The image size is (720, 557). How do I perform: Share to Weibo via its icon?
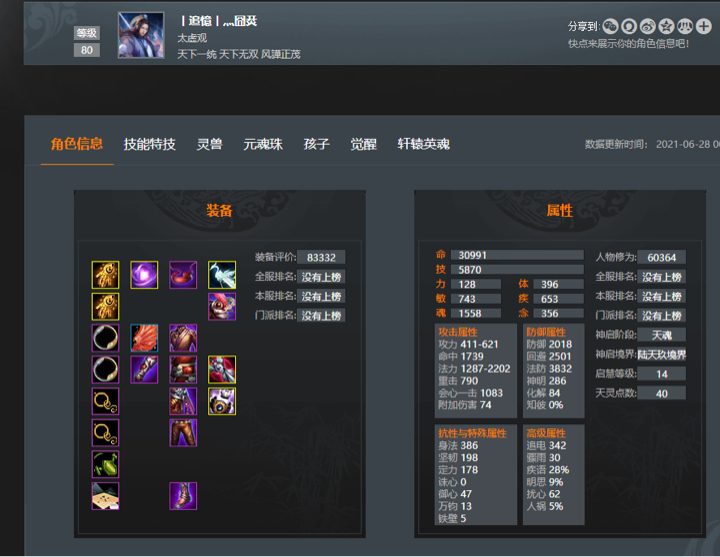point(647,27)
